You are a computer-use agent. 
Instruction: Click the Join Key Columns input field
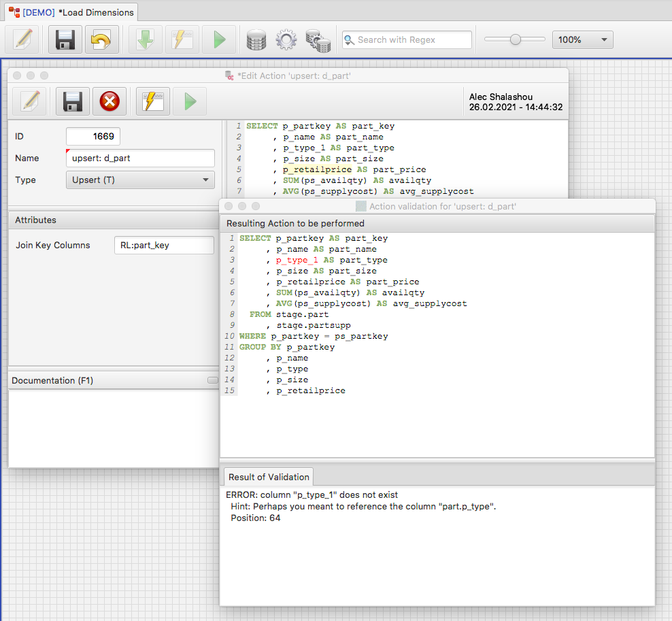pos(163,246)
